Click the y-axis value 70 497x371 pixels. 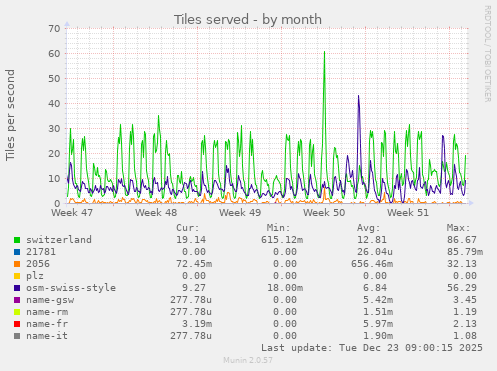[x=54, y=28]
